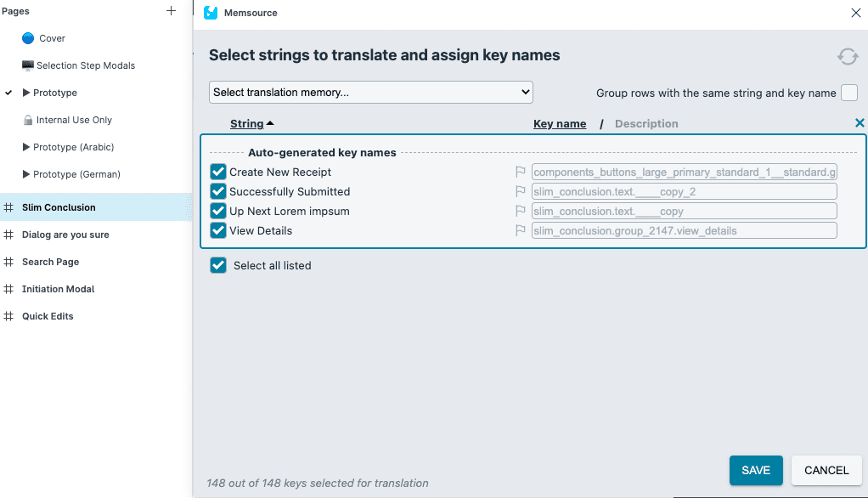Open the Cover page
The width and height of the screenshot is (868, 498).
(x=52, y=38)
